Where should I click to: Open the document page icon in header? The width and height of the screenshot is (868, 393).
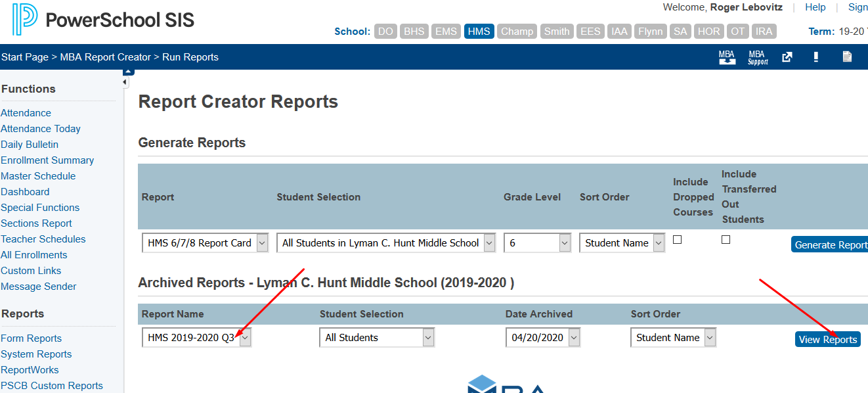(x=847, y=57)
